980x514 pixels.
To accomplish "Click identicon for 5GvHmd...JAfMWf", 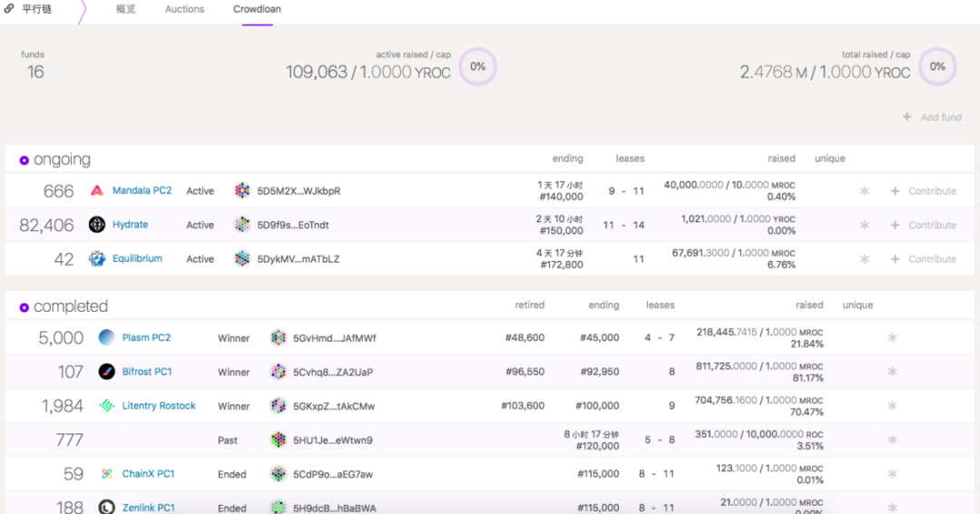I will [x=279, y=338].
